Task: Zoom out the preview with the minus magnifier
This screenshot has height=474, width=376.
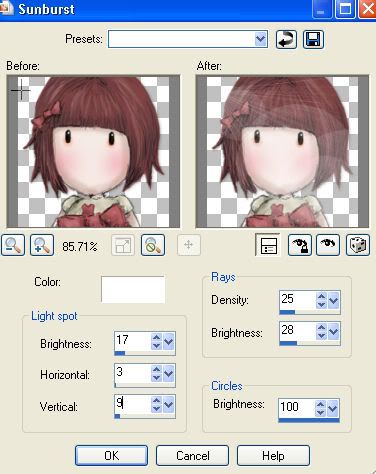Action: point(13,245)
